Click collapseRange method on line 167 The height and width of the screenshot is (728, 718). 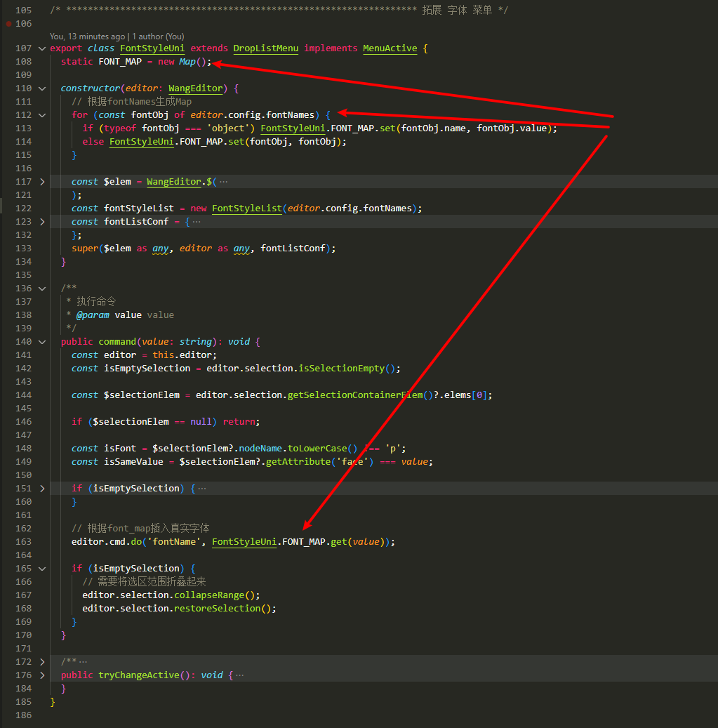tap(209, 595)
